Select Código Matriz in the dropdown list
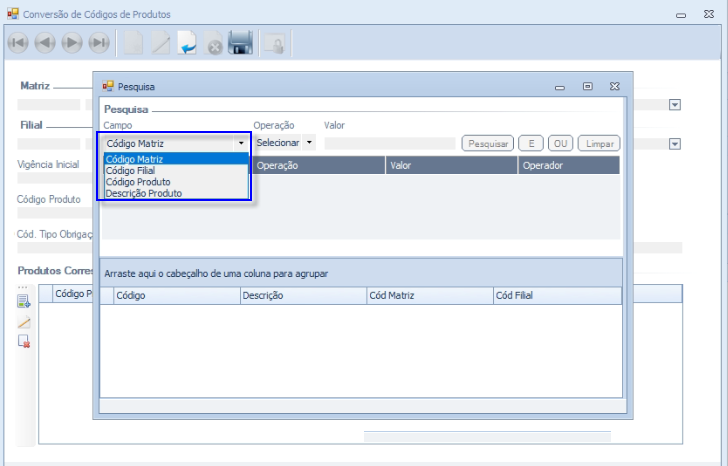The height and width of the screenshot is (466, 728). click(176, 159)
